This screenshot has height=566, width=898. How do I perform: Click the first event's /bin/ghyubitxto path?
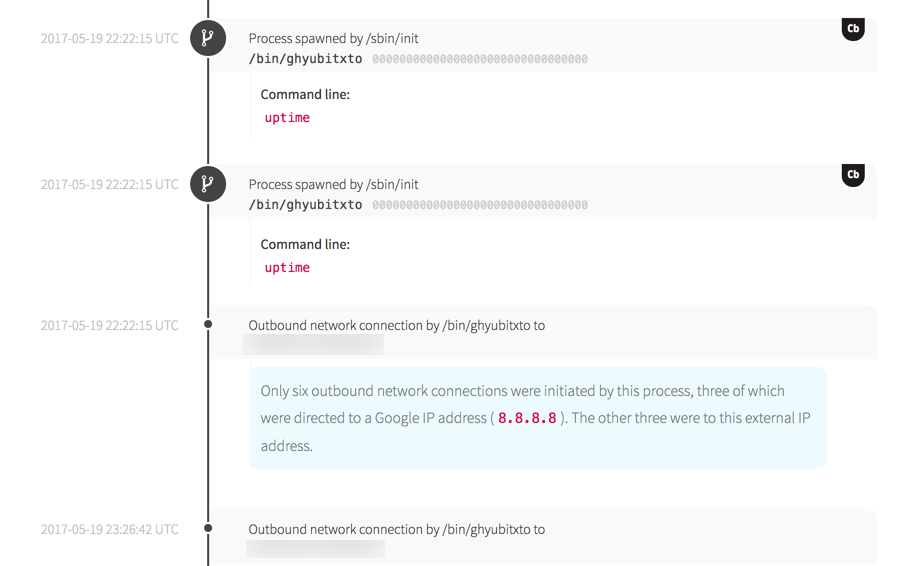(305, 59)
